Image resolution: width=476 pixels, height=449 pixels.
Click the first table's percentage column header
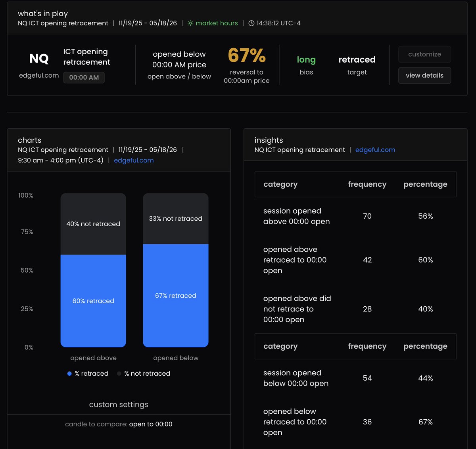point(426,184)
